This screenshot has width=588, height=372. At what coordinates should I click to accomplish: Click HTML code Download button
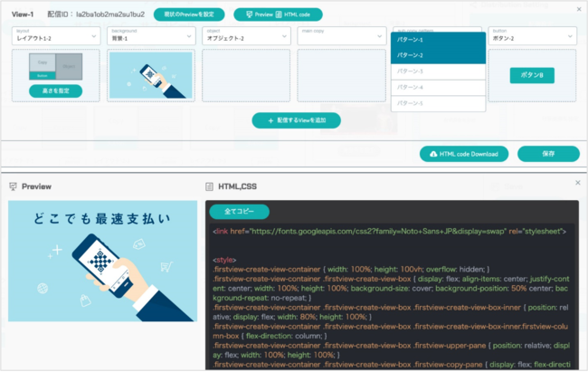[x=464, y=154]
